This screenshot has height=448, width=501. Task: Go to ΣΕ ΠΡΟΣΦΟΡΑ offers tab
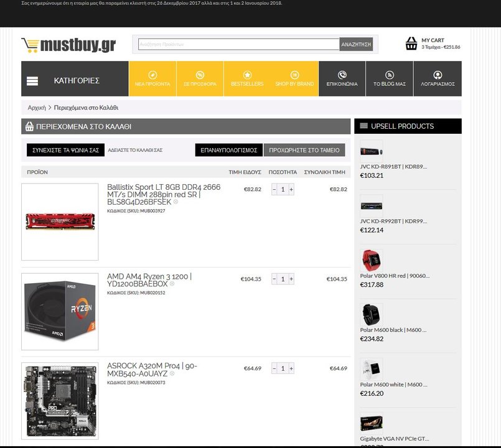[200, 78]
